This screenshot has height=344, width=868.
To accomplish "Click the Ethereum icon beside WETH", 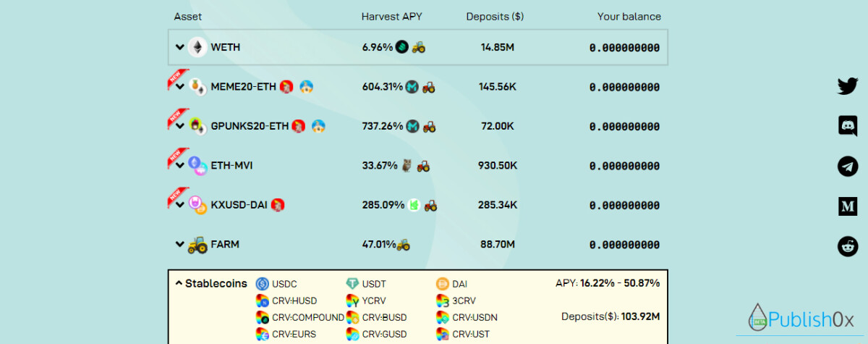I will tap(197, 47).
